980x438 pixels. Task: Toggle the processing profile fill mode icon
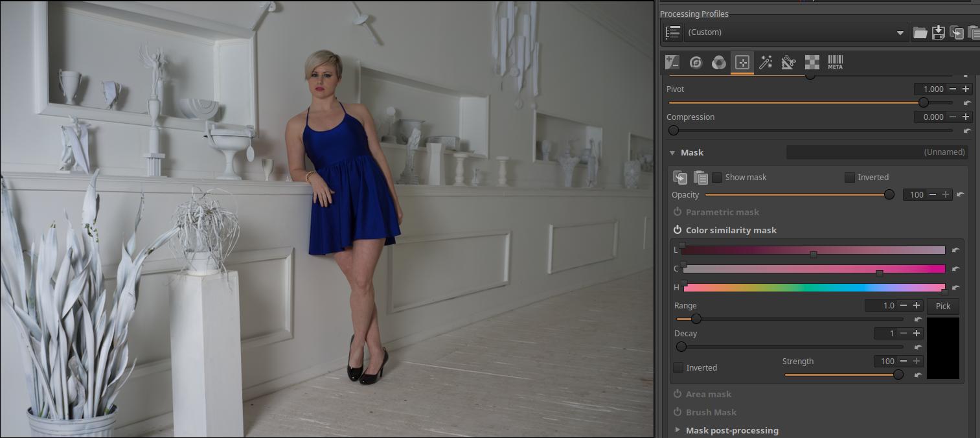[673, 32]
